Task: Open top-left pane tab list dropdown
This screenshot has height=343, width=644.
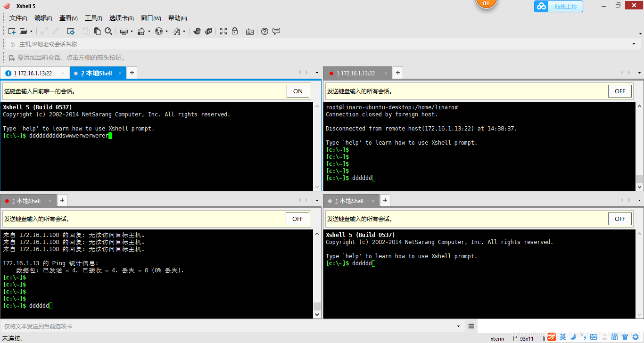Action: [317, 73]
